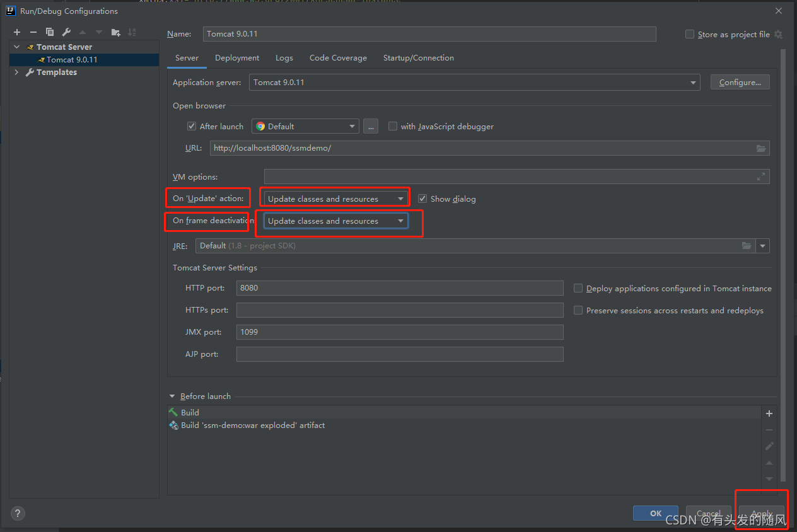Close the Run/Debug Configurations dialog
Image resolution: width=797 pixels, height=532 pixels.
pyautogui.click(x=779, y=11)
